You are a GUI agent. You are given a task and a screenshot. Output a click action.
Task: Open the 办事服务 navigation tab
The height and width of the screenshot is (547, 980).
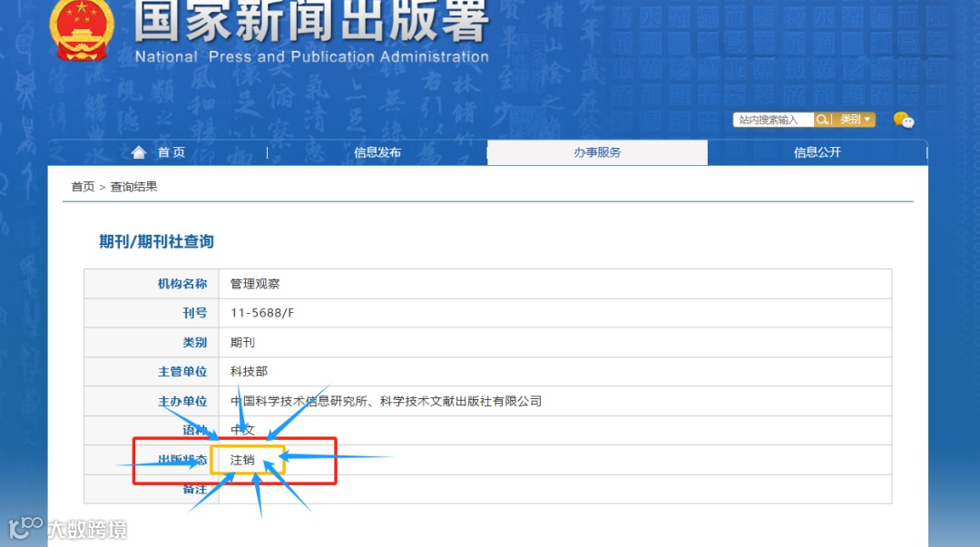597,152
